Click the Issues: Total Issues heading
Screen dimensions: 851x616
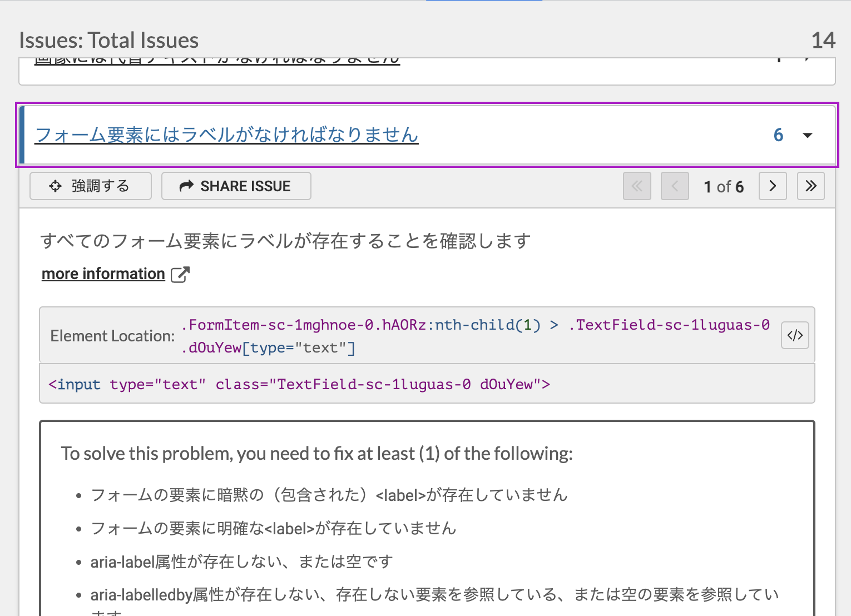(108, 40)
